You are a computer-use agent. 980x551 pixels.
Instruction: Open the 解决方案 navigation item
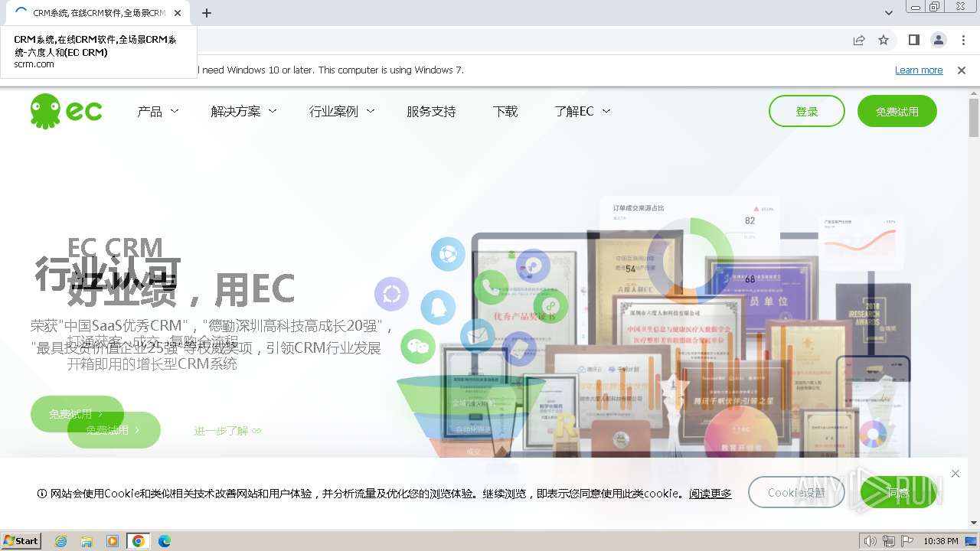(236, 112)
